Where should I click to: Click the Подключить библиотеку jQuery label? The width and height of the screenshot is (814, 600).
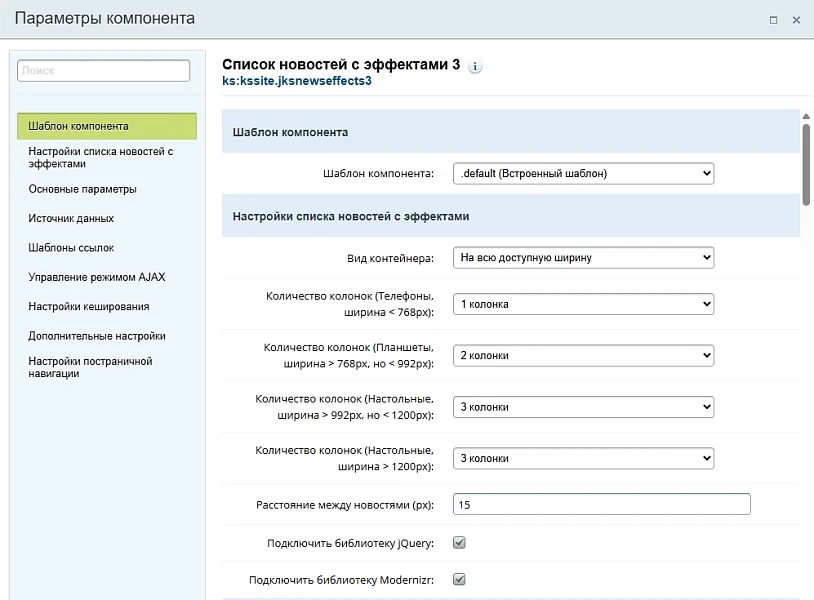click(x=350, y=543)
